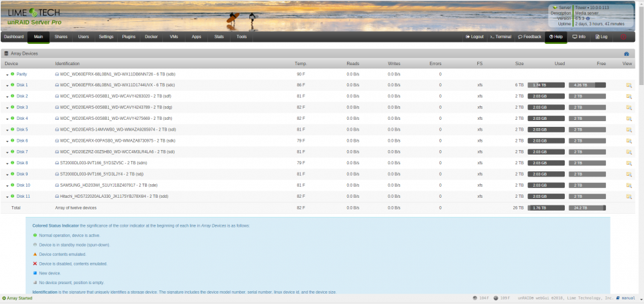Click the Logout button

[475, 37]
